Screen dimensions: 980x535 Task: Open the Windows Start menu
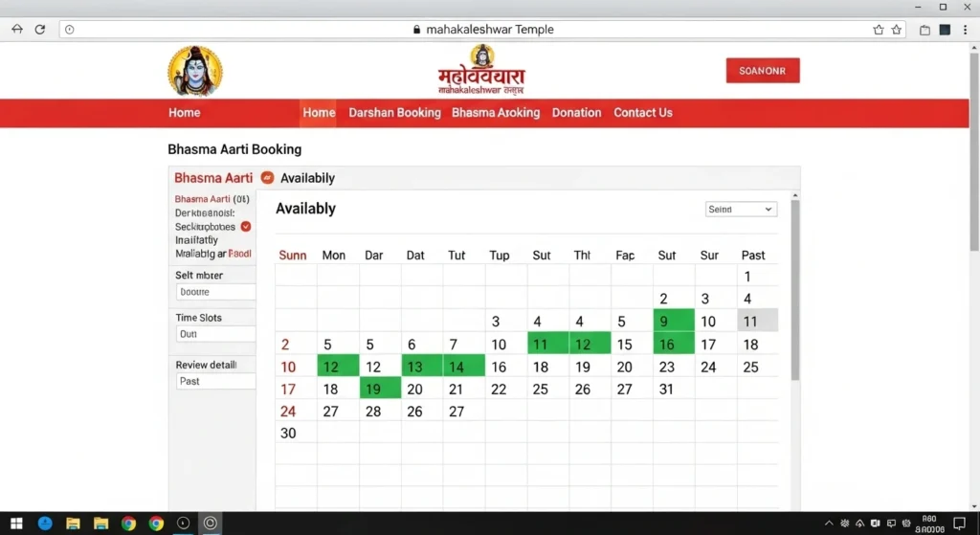click(x=16, y=524)
